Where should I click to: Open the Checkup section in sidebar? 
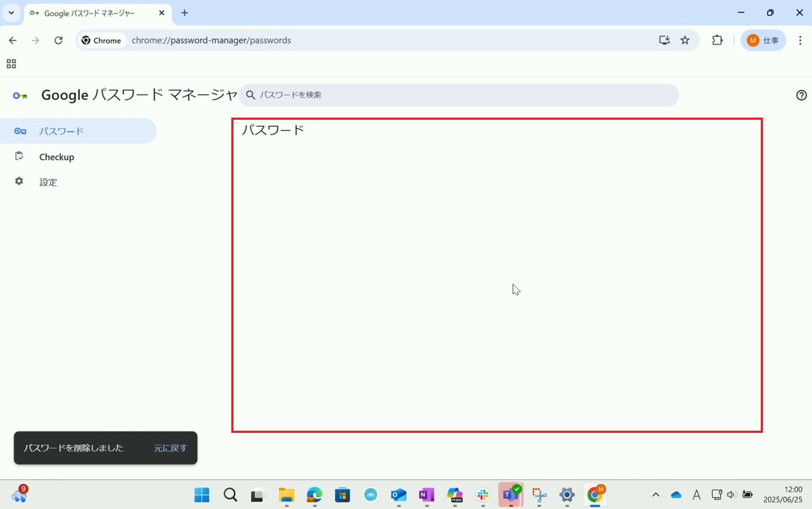click(56, 157)
